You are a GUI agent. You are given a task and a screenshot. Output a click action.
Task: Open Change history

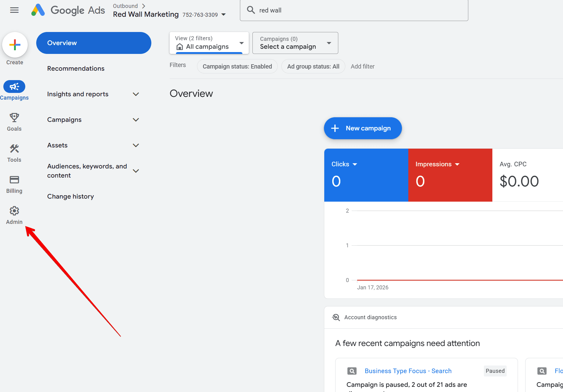(x=70, y=196)
